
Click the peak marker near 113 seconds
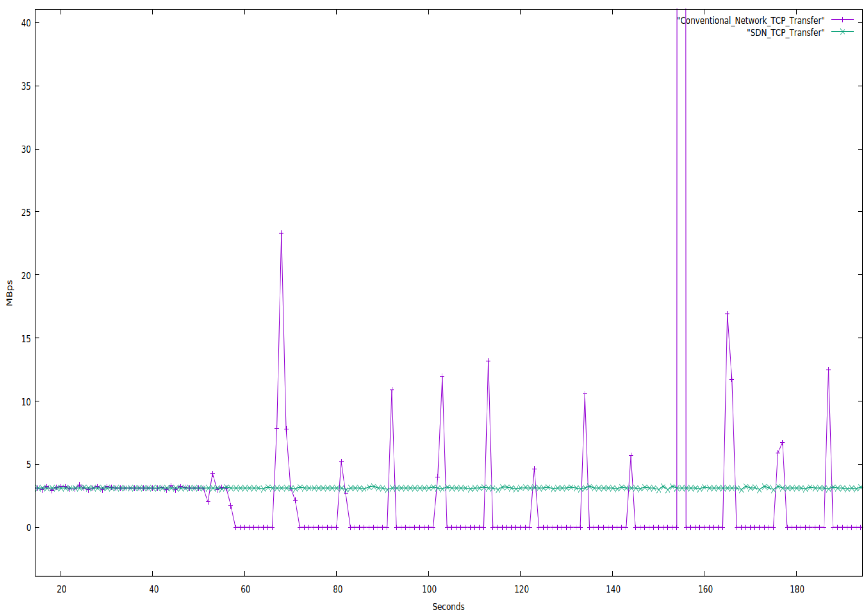pyautogui.click(x=488, y=361)
